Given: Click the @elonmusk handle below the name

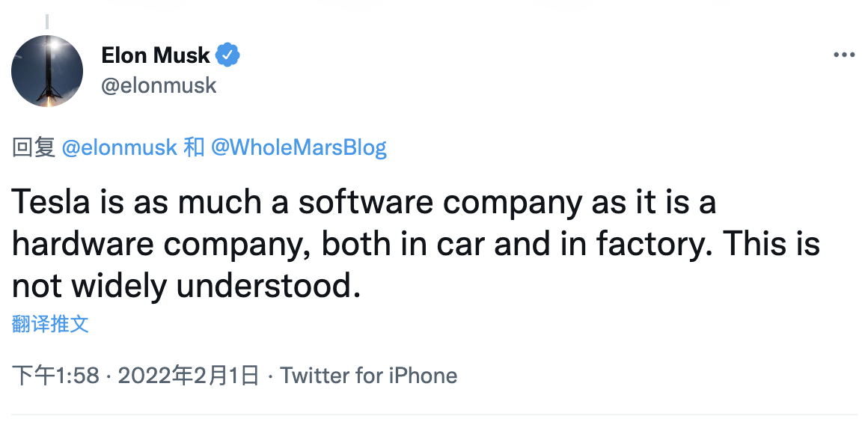Looking at the screenshot, I should click(x=159, y=85).
